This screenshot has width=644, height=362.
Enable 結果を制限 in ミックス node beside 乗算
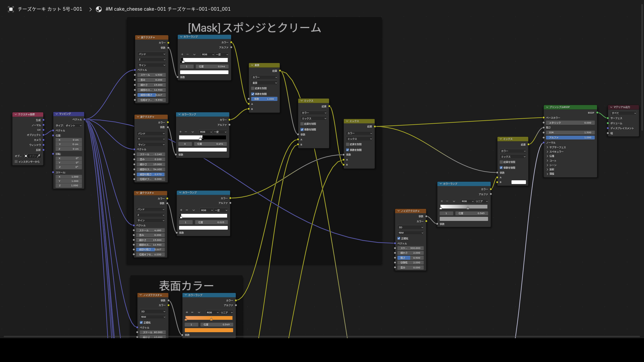[x=302, y=124]
